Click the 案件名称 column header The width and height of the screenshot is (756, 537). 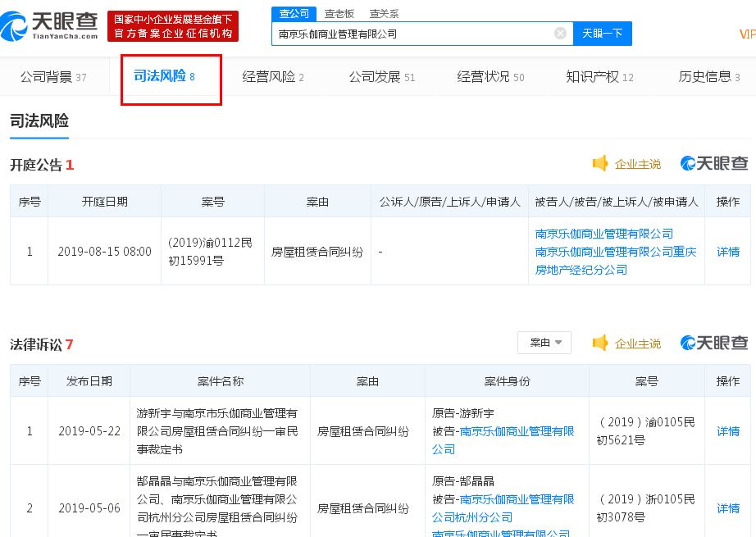[221, 381]
